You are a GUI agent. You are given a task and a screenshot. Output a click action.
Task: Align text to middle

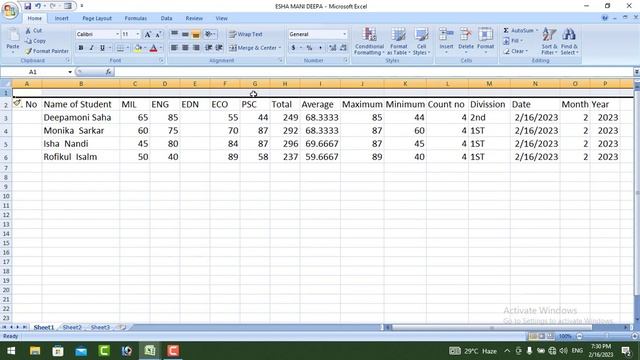tap(185, 34)
